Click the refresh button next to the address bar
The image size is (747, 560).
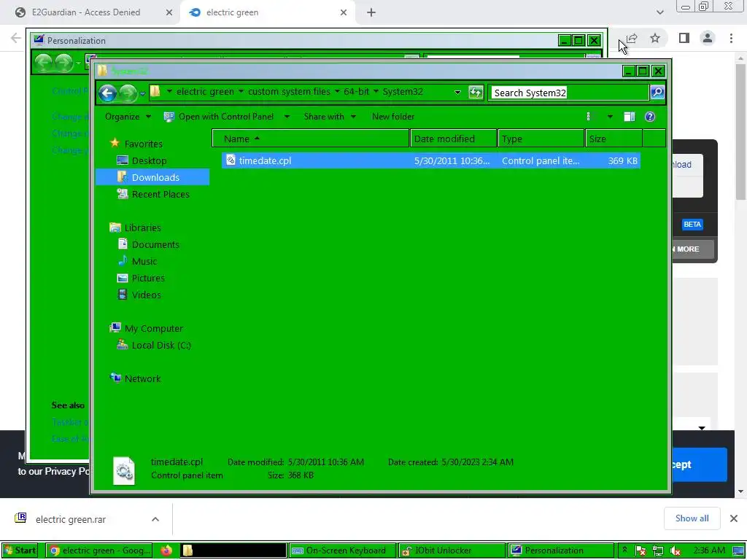click(476, 93)
